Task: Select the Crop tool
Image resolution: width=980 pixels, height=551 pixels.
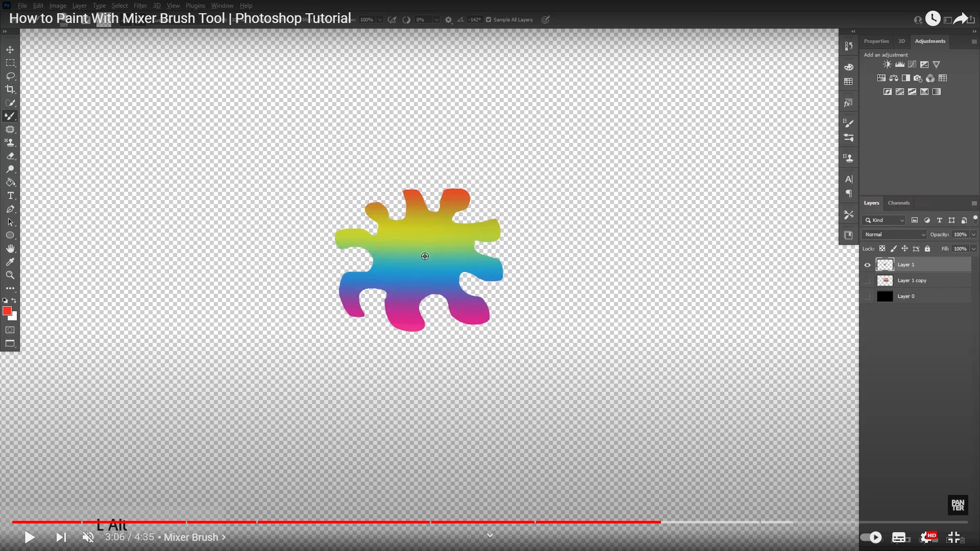Action: coord(10,89)
